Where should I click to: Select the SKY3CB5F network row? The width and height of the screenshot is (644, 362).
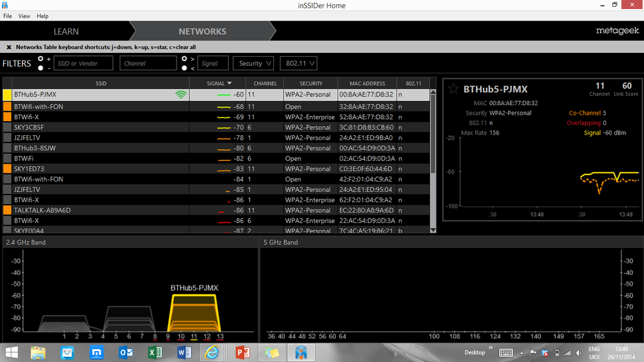click(217, 128)
